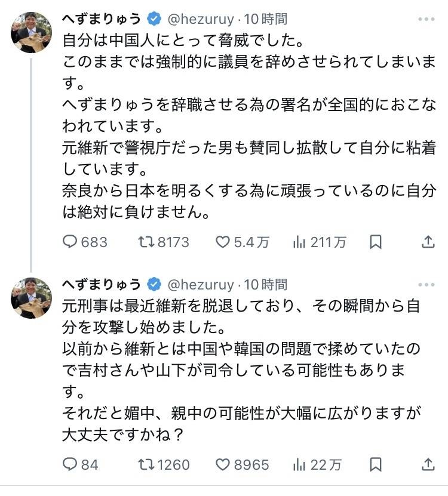Viewport: 448px width, 496px height.
Task: Open profile avatar on the second tweet
Action: coord(31,297)
